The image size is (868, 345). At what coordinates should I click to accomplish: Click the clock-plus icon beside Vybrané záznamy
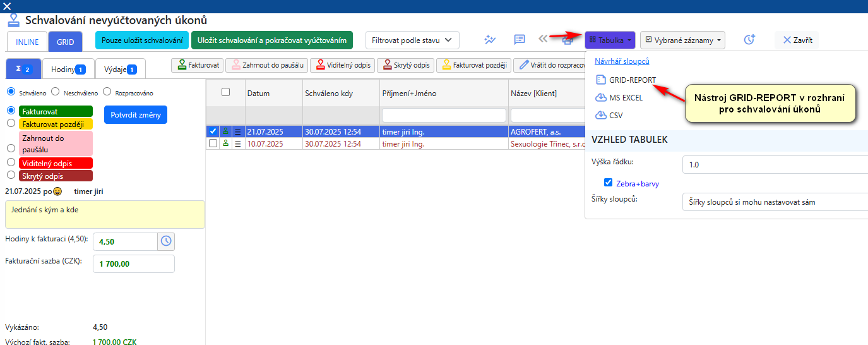[x=749, y=40]
